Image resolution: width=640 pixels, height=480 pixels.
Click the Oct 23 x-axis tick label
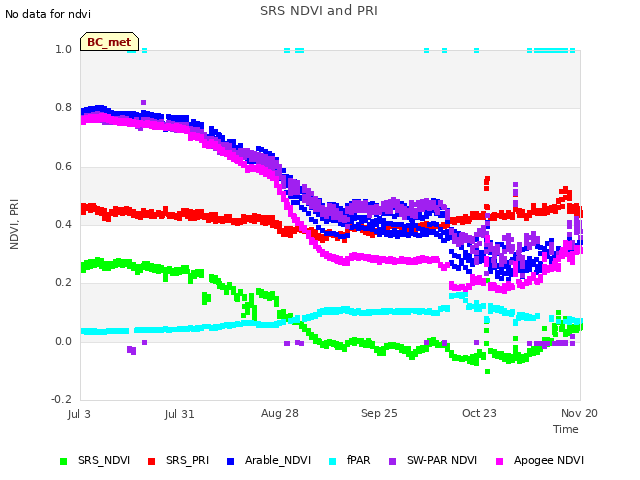pos(479,413)
